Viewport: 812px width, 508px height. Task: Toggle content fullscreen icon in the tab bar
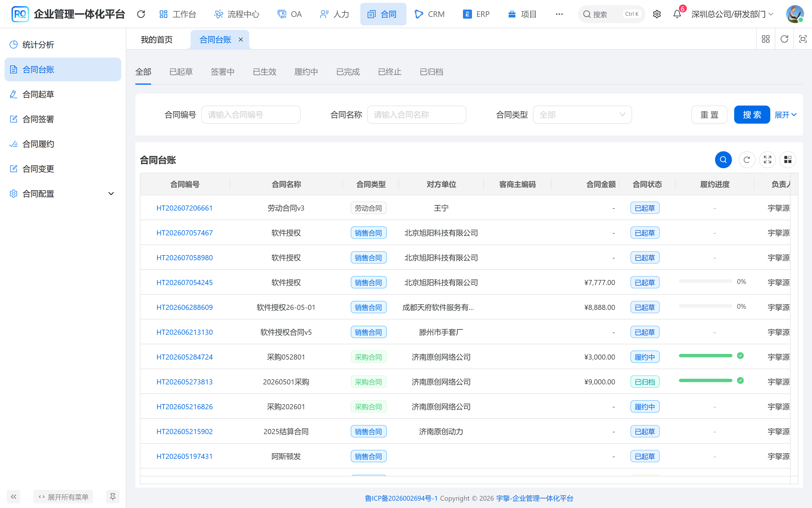point(803,39)
